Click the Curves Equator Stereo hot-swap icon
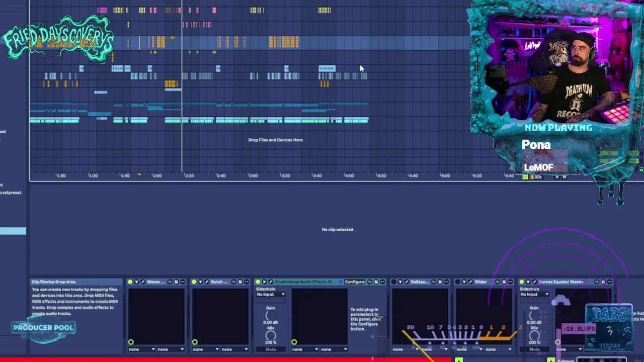Viewport: 644px width, 362px height. [597, 282]
